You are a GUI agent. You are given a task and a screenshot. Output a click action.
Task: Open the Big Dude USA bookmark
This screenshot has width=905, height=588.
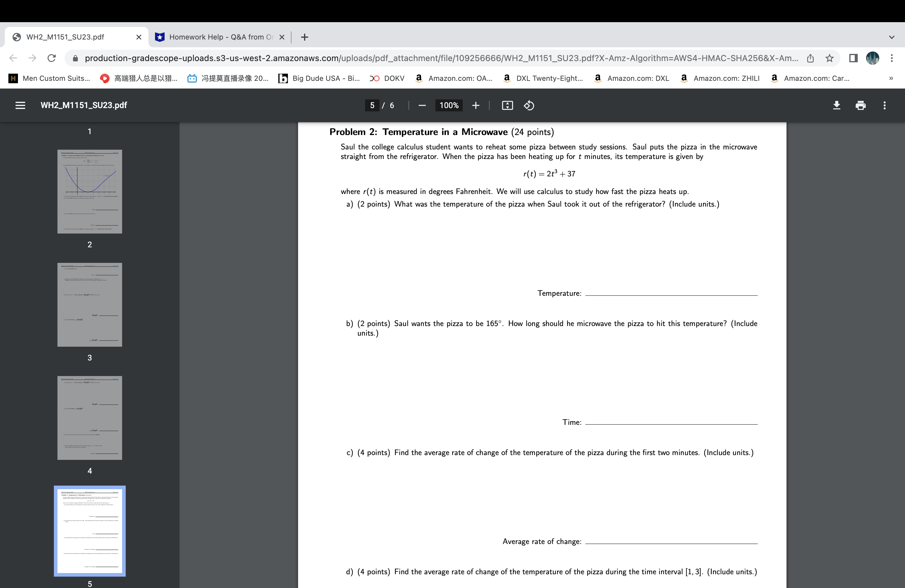pyautogui.click(x=319, y=78)
